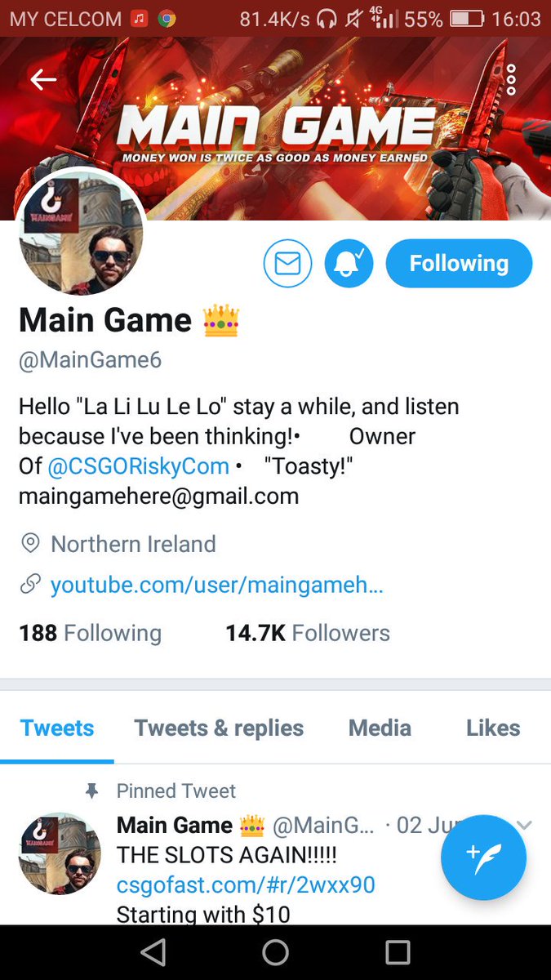View the 188 Following list

90,633
